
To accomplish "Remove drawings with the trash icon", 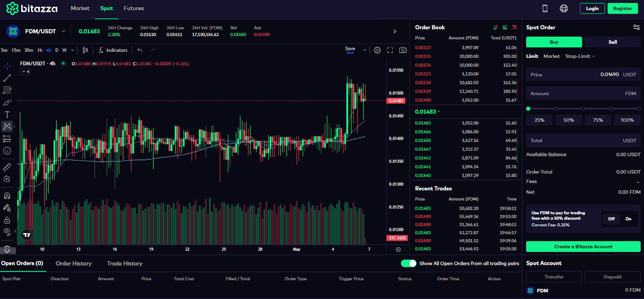I will click(7, 249).
